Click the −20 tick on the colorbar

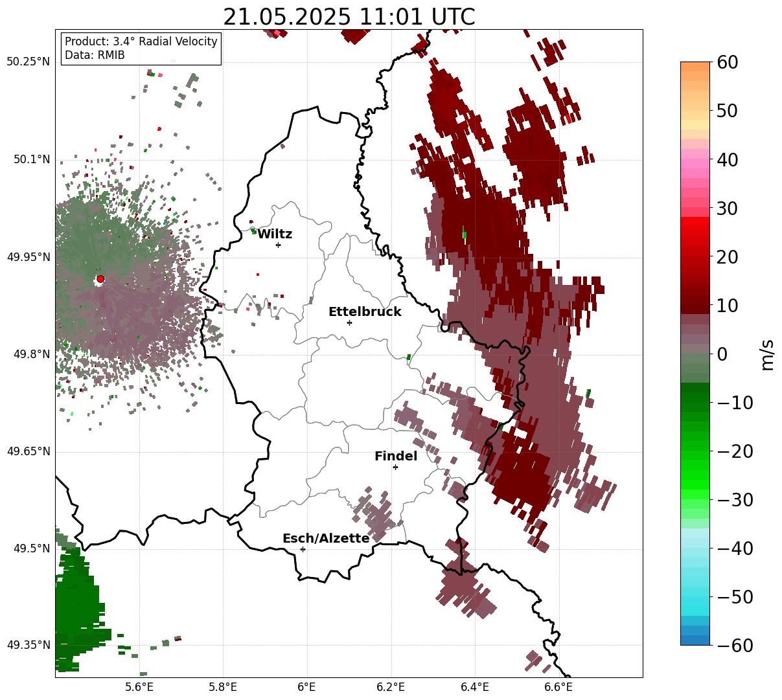(x=735, y=451)
